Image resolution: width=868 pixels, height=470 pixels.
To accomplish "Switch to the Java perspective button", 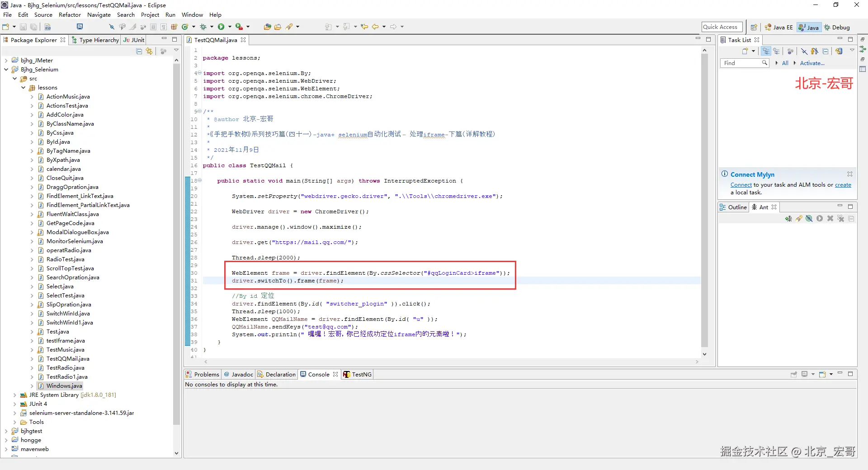I will pyautogui.click(x=808, y=28).
